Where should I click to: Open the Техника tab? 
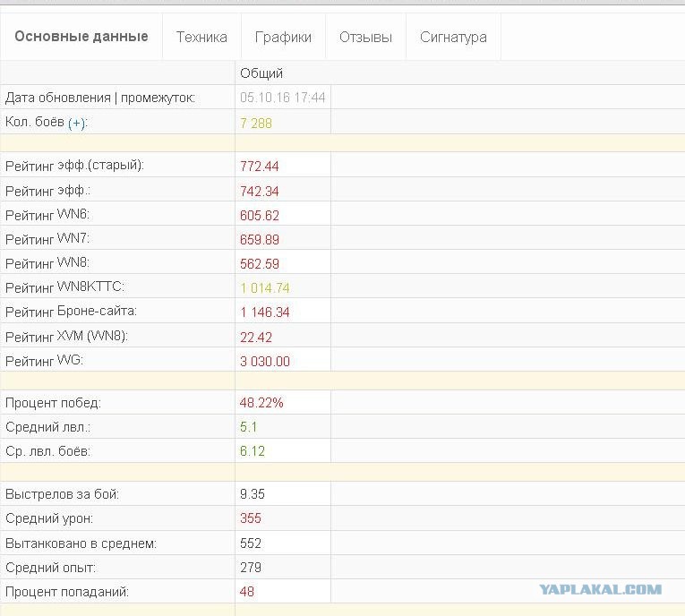click(x=201, y=37)
